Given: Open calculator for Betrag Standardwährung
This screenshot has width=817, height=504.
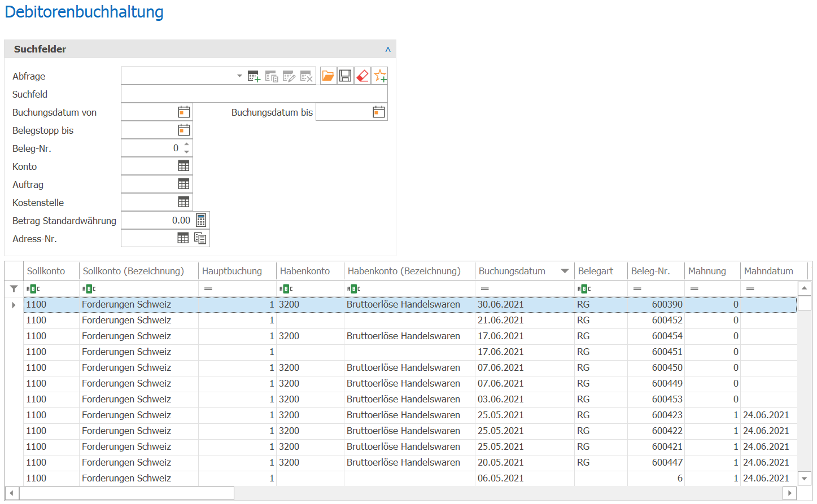Looking at the screenshot, I should pyautogui.click(x=201, y=220).
